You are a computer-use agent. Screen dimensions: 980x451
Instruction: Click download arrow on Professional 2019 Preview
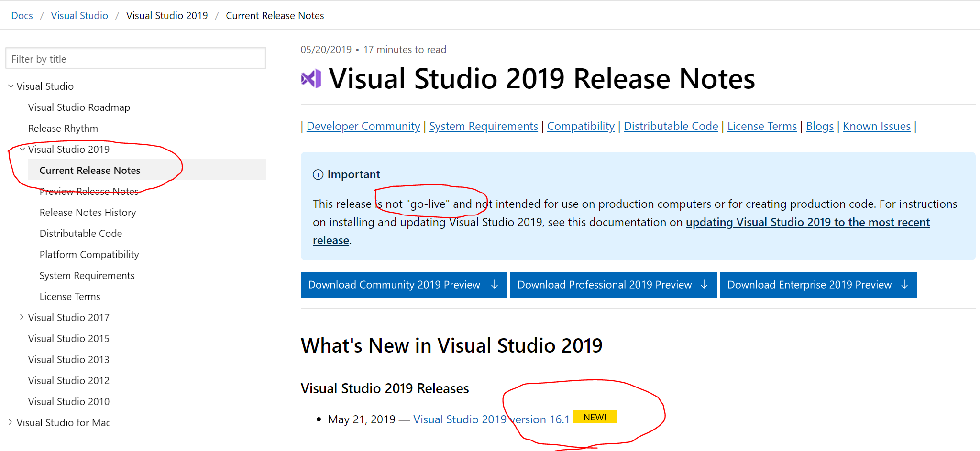point(704,285)
